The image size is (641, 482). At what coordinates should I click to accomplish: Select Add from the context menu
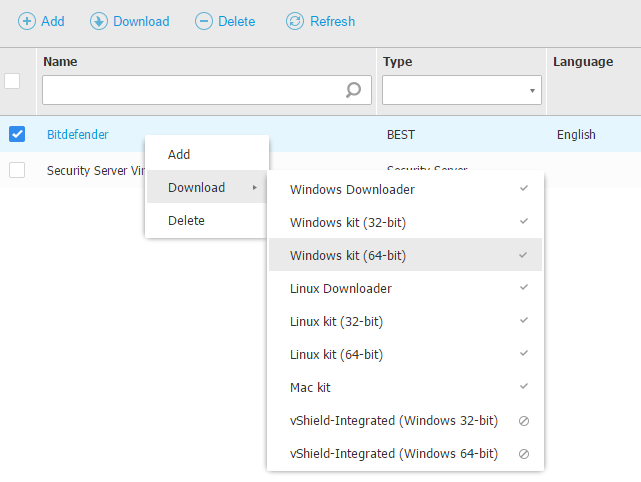pyautogui.click(x=179, y=155)
